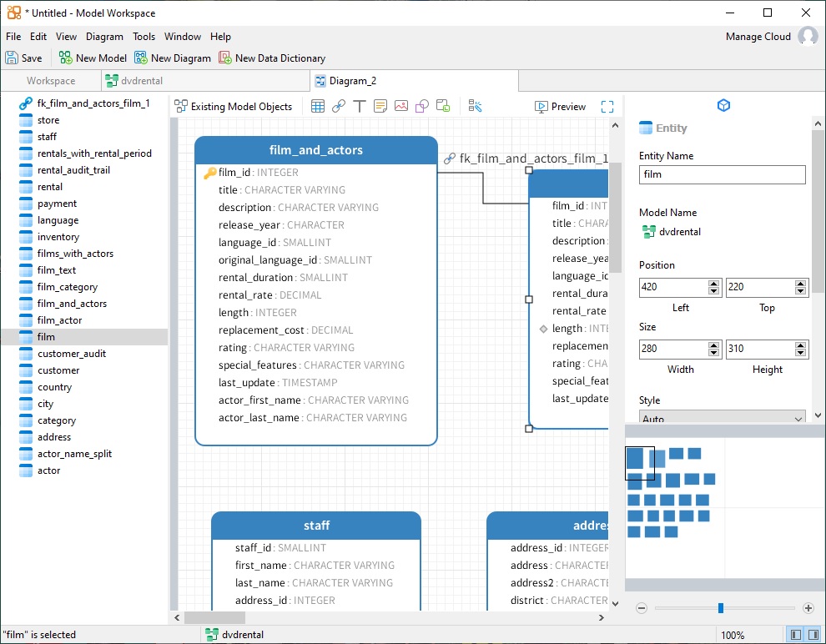The height and width of the screenshot is (644, 826).
Task: Click the 100% zoom level indicator
Action: click(x=733, y=635)
